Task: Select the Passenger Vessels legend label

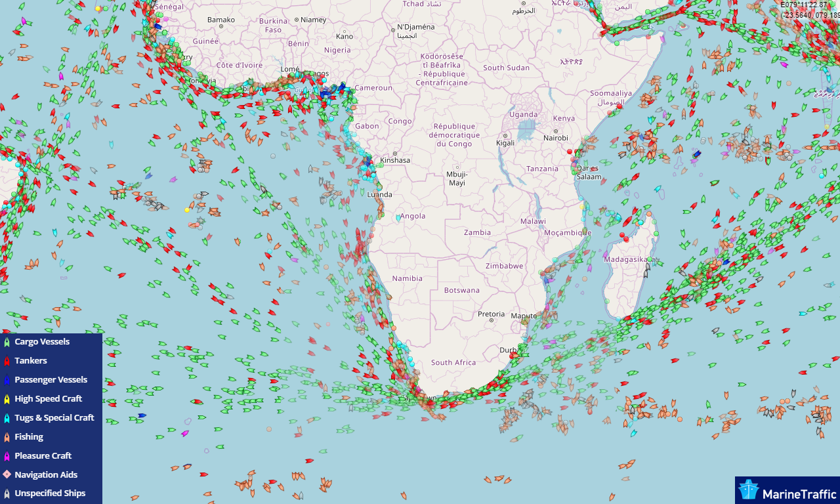Action: (51, 379)
